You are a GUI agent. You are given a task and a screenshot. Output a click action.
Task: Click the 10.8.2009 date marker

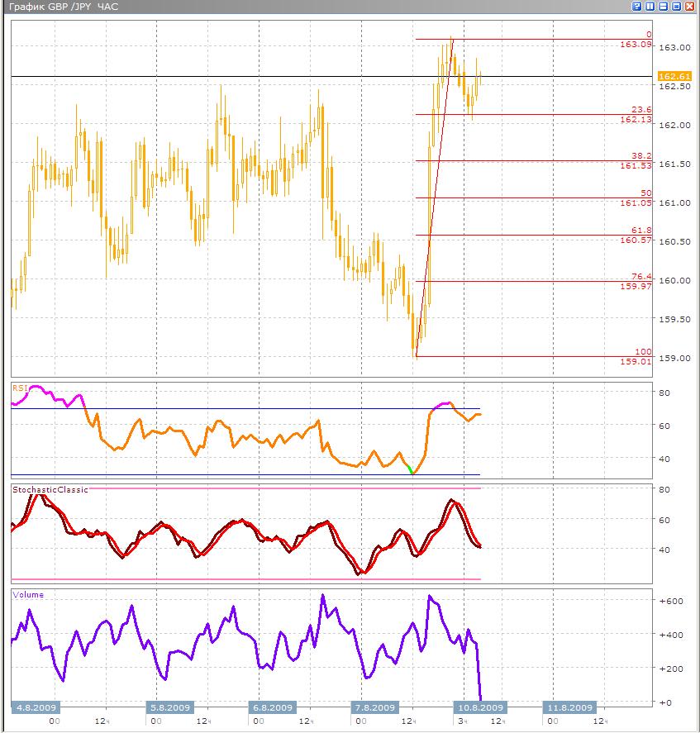click(x=480, y=707)
